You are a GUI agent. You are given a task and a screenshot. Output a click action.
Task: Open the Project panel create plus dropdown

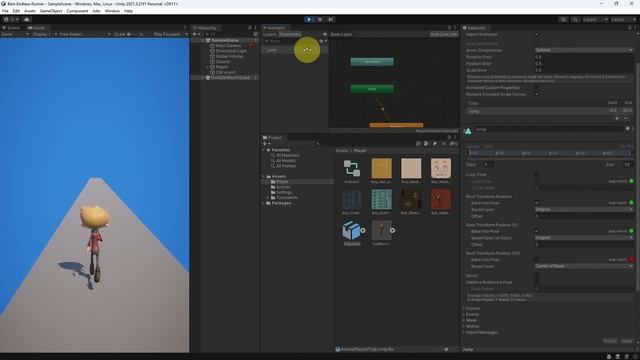[266, 144]
